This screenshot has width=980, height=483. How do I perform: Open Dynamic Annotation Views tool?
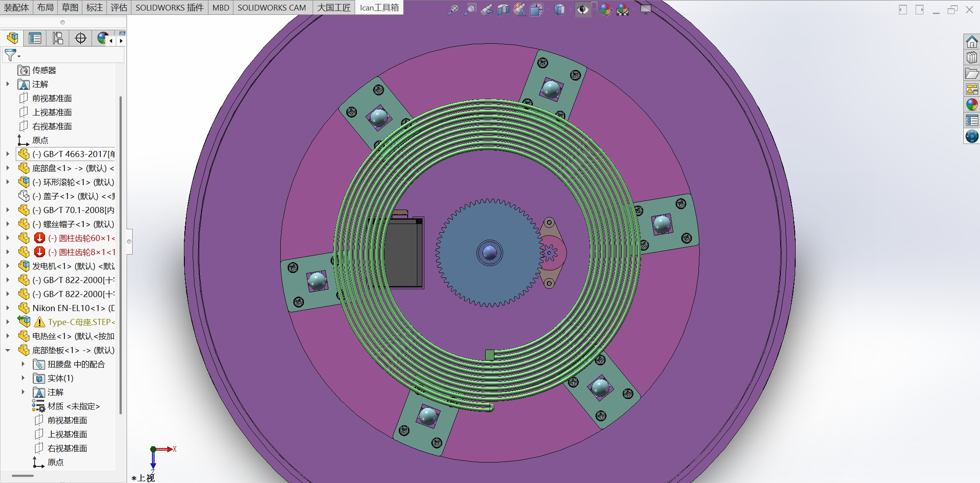520,9
